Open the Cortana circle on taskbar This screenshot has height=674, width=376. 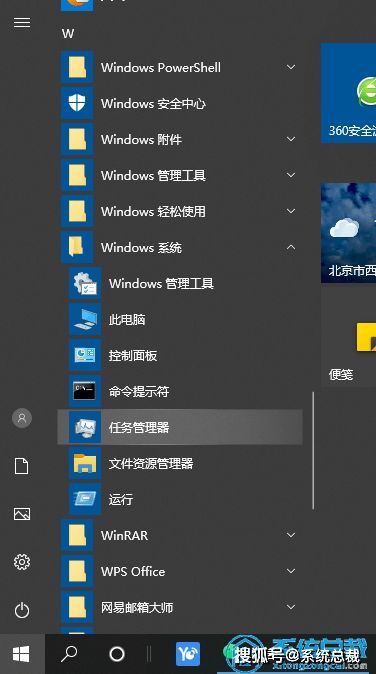click(117, 654)
